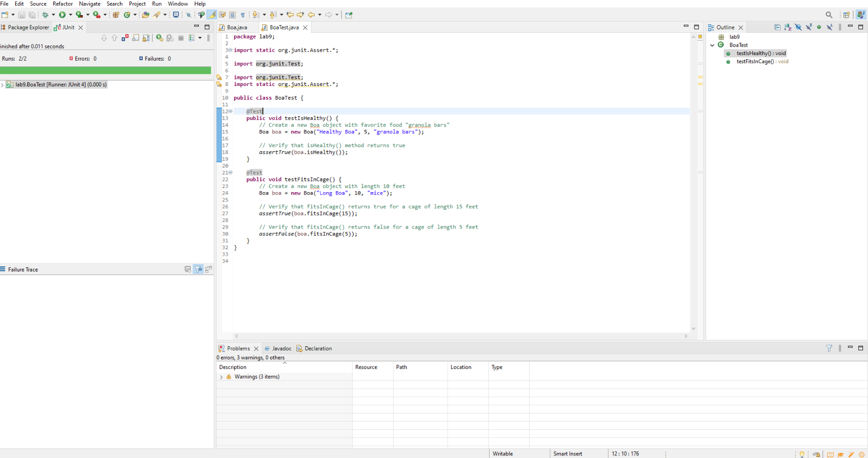
Task: Collapse testIsHealthy method fold marker
Action: pos(231,111)
